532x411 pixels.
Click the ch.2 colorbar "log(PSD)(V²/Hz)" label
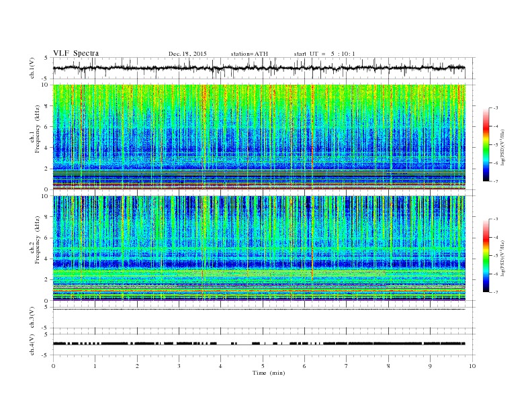coord(503,258)
